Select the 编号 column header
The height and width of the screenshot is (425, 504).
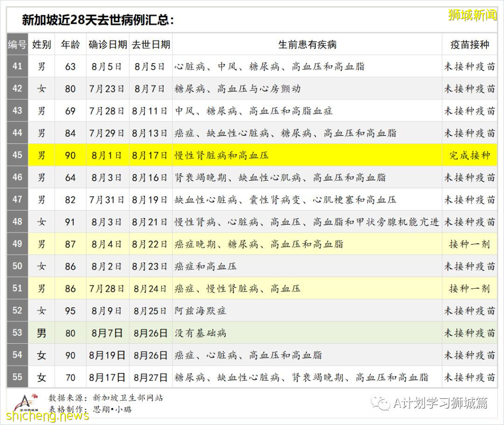click(17, 45)
